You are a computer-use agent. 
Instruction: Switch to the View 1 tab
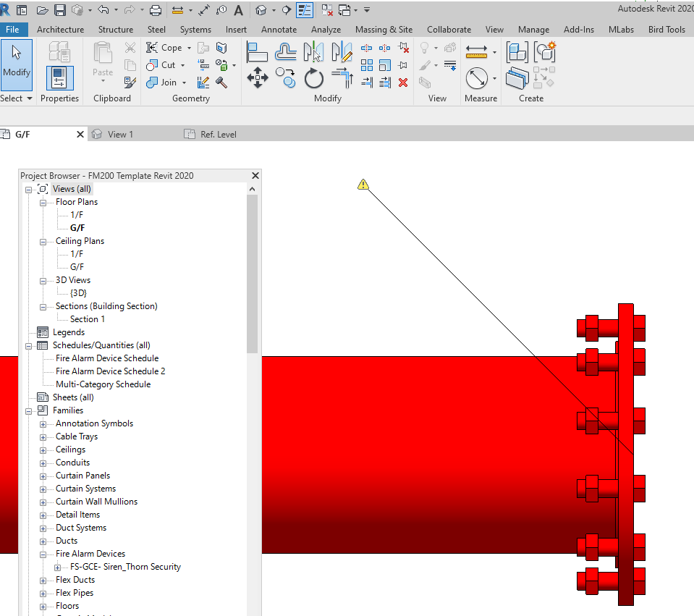pyautogui.click(x=122, y=134)
